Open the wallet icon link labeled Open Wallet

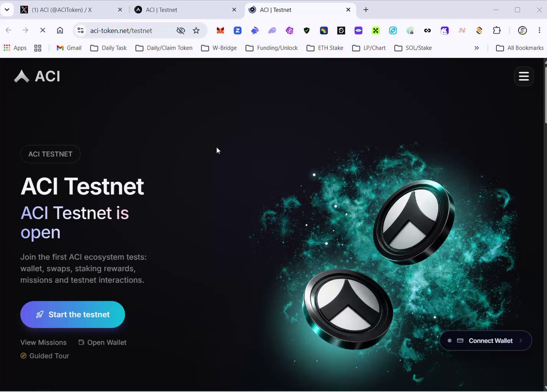point(103,342)
